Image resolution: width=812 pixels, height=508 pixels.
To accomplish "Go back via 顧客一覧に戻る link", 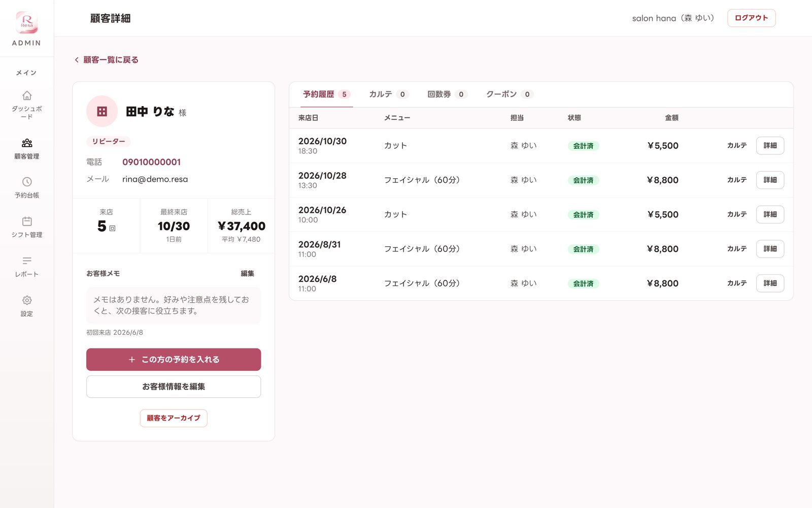I will tap(107, 60).
